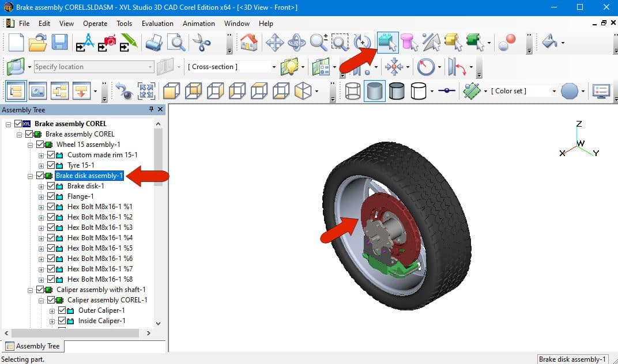Click the wireframe rendering mode icon
Image resolution: width=618 pixels, height=364 pixels.
click(x=352, y=90)
